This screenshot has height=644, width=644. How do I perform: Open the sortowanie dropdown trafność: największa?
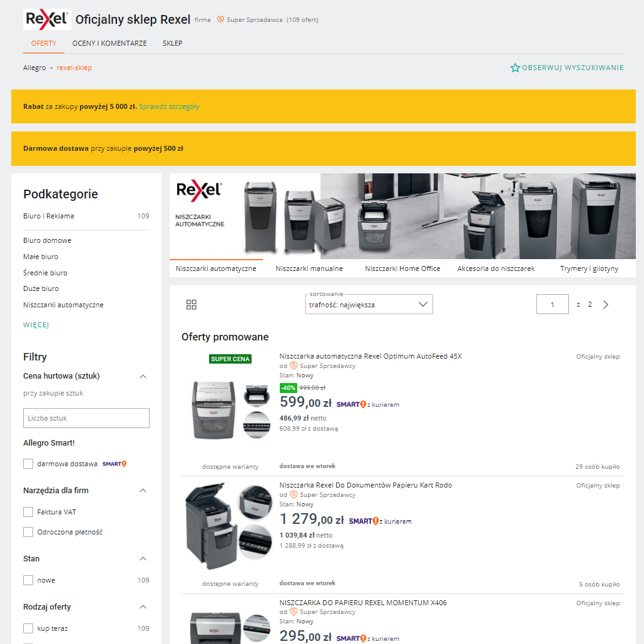pos(369,304)
